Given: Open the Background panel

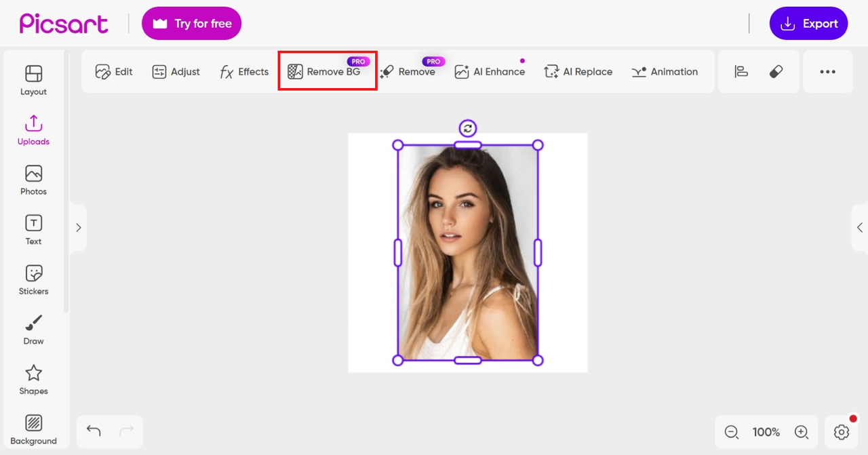Looking at the screenshot, I should (33, 429).
